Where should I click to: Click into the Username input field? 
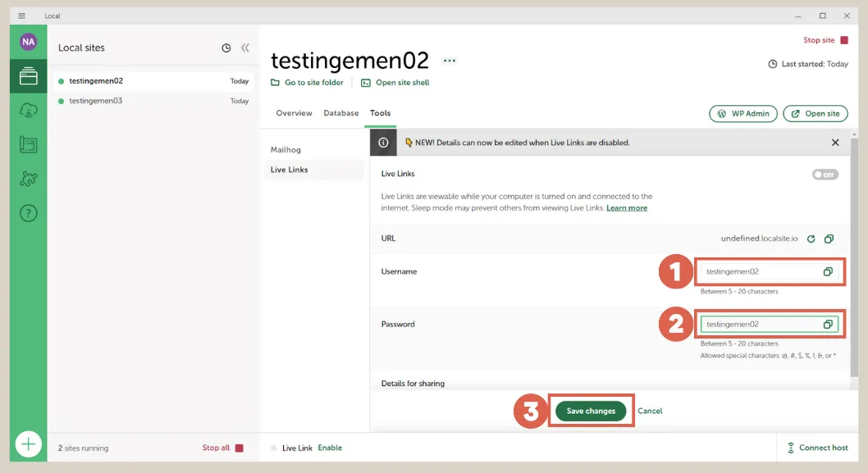(759, 271)
